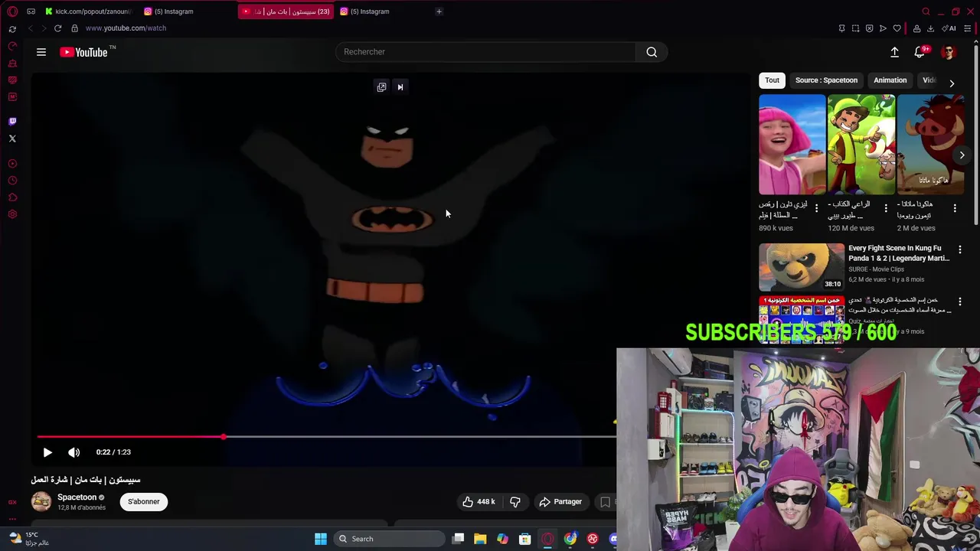Open browser downloads icon
The width and height of the screenshot is (980, 551).
pos(930,28)
